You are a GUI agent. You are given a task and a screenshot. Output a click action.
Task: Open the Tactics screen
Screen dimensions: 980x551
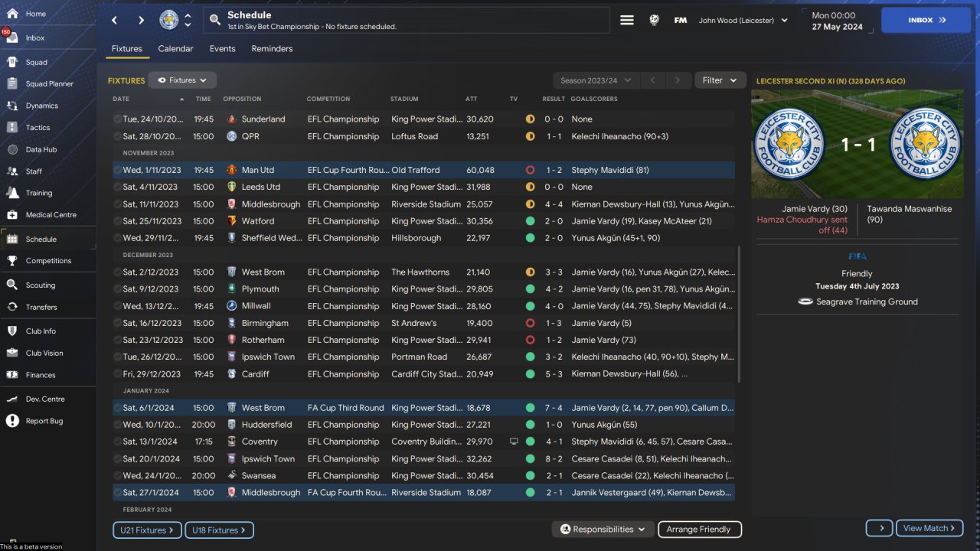click(38, 127)
